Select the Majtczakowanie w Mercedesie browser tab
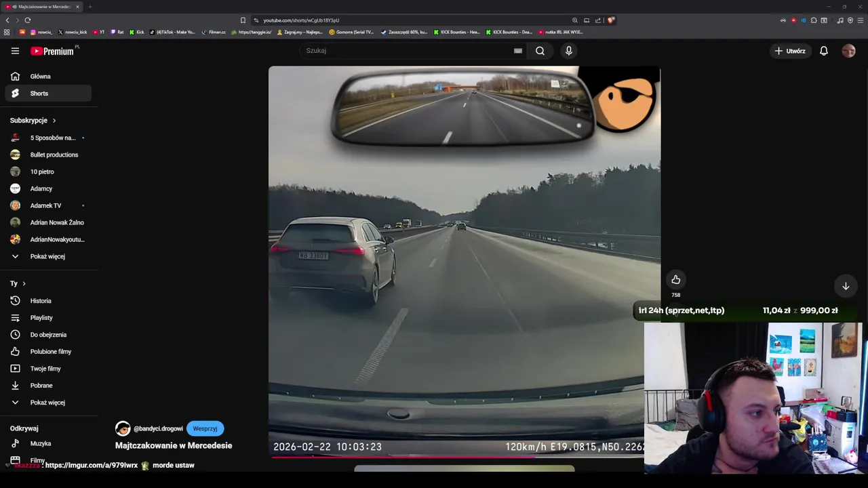Image resolution: width=868 pixels, height=488 pixels. [42, 7]
